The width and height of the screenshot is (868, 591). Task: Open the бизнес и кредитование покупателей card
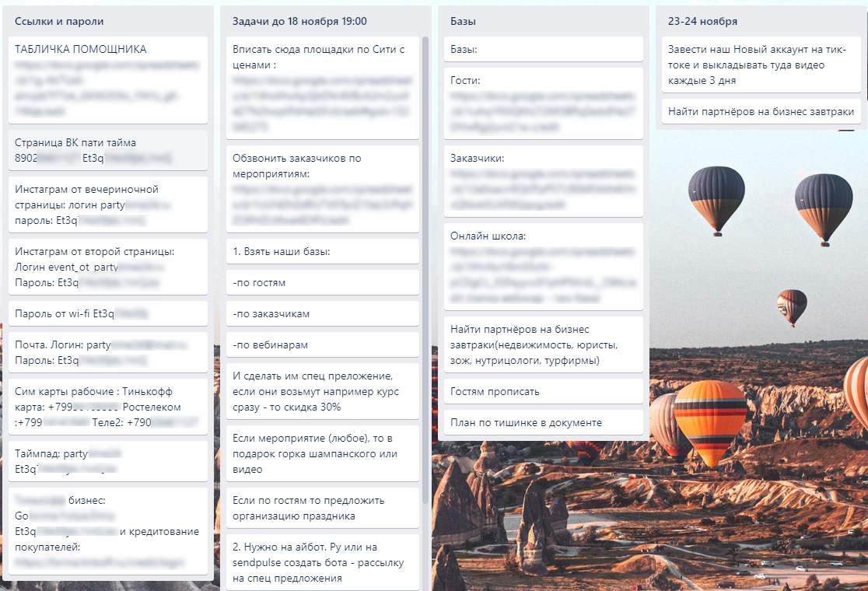108,530
